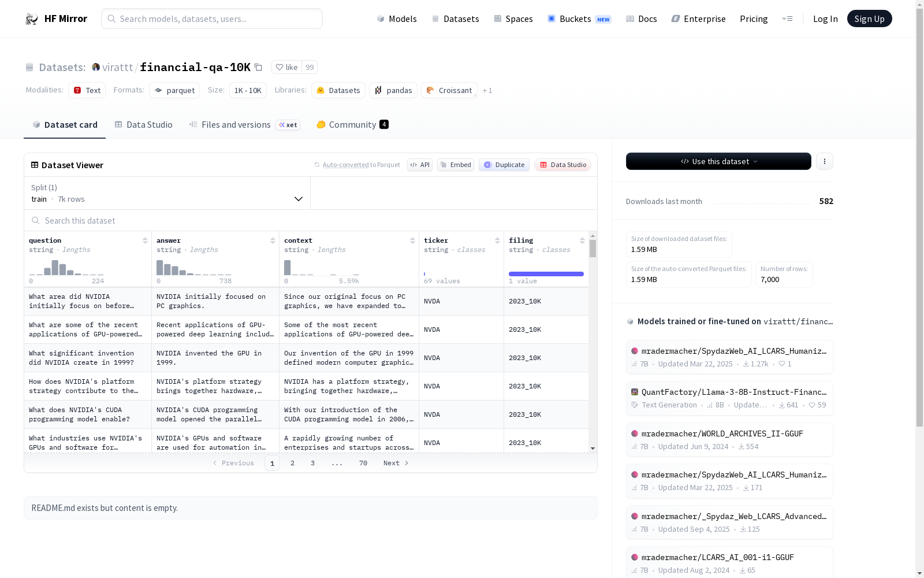Sort the ticker column

click(x=497, y=240)
